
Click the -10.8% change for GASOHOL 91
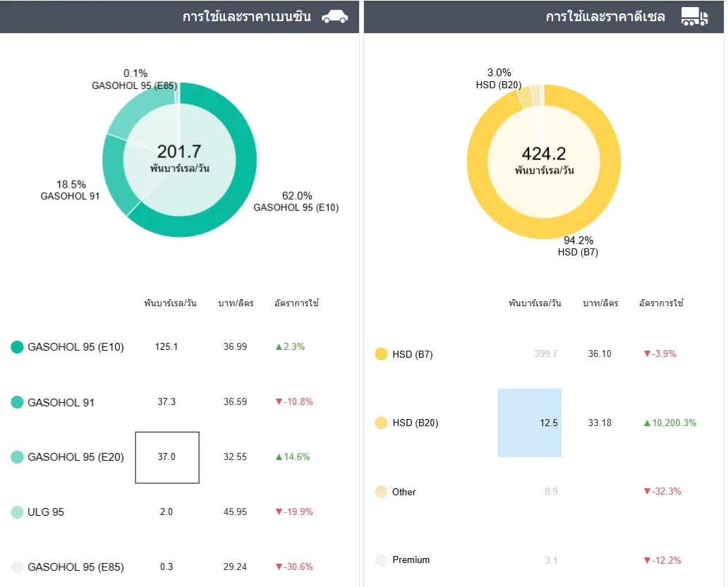tap(294, 401)
